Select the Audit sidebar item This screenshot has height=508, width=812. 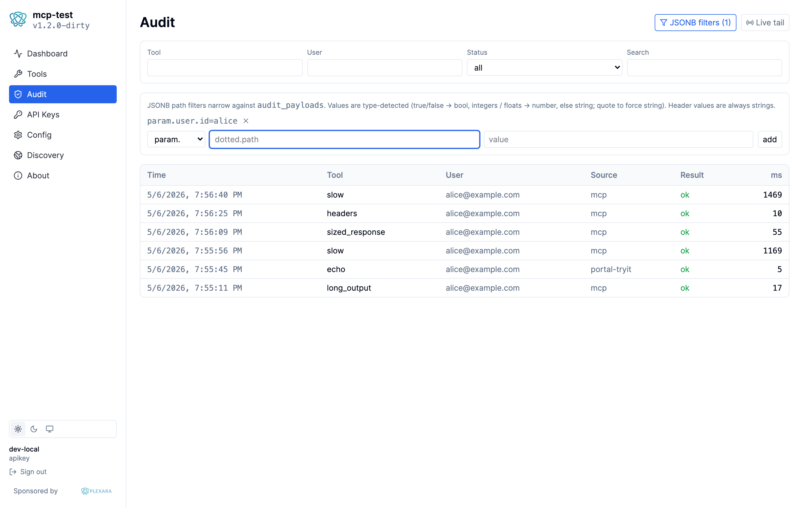coord(63,94)
